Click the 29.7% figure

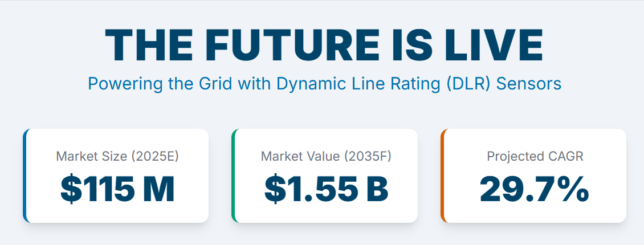(x=535, y=189)
